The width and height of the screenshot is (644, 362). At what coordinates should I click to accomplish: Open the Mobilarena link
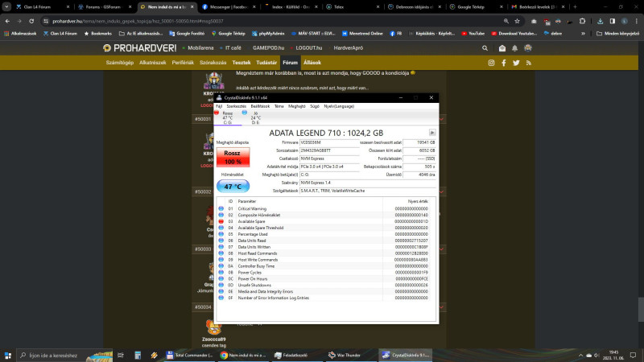[x=200, y=48]
